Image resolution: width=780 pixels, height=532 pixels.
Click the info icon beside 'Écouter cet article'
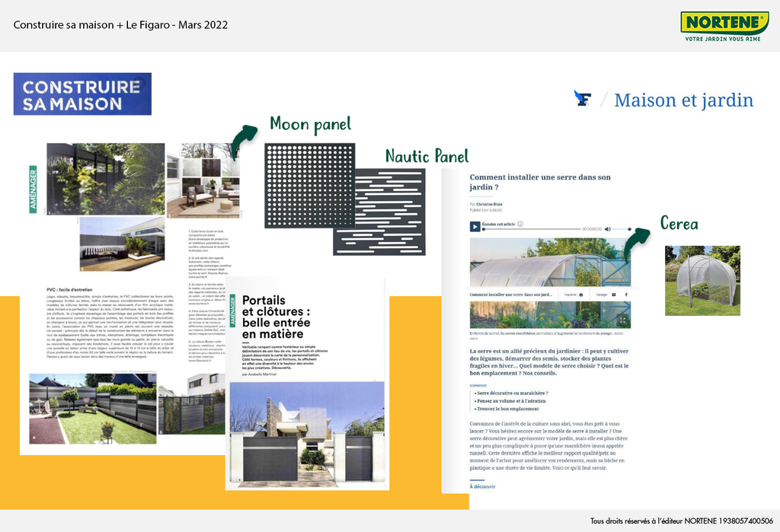520,225
